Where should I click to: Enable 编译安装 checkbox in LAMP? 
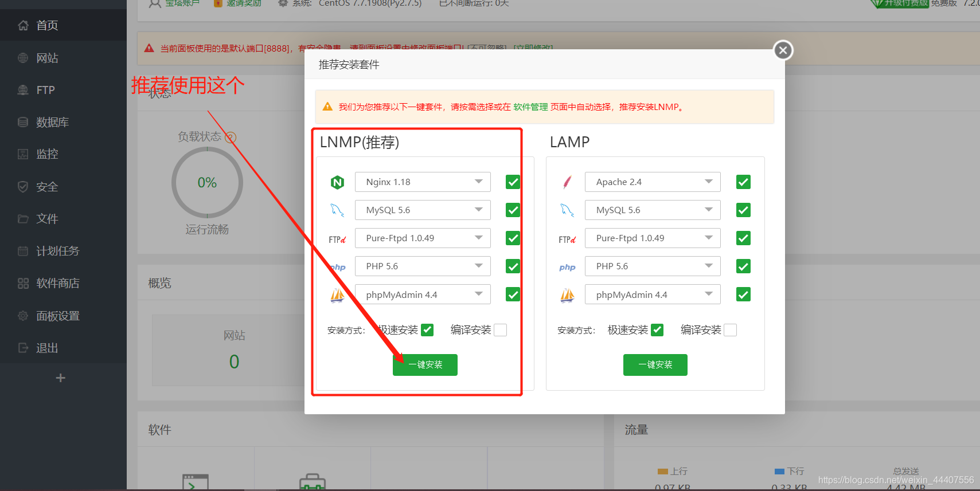pos(731,330)
